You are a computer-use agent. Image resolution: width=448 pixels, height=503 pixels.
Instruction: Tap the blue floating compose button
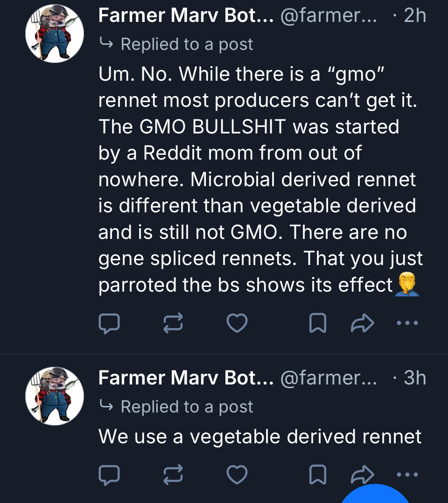(376, 495)
